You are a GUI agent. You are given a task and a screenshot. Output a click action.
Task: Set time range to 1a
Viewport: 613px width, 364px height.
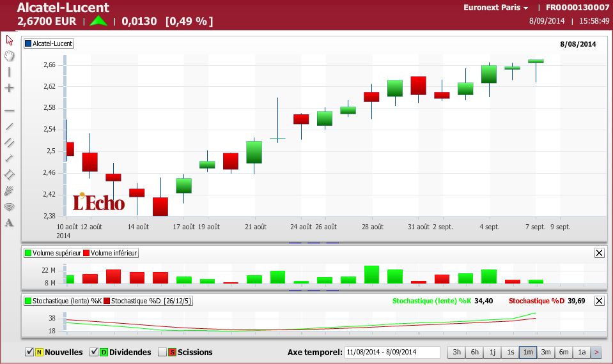(x=582, y=353)
